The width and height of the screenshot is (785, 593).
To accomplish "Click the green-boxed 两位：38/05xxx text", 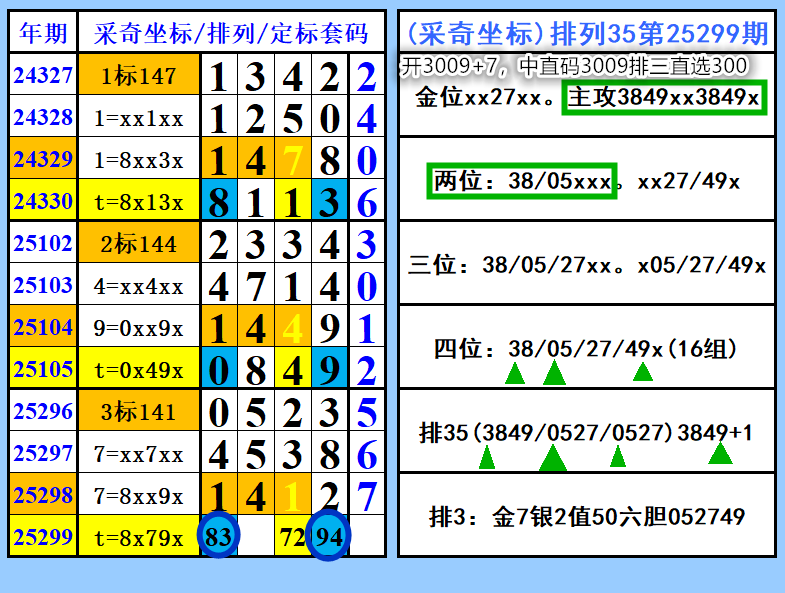I will [522, 181].
